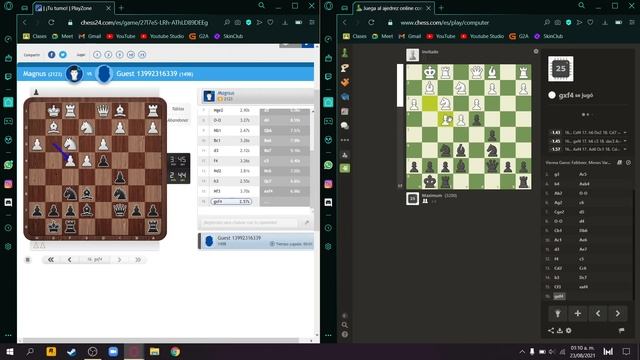Switch to the PlayZone tab in left browser
Viewport: 640px width, 360px height.
click(73, 8)
